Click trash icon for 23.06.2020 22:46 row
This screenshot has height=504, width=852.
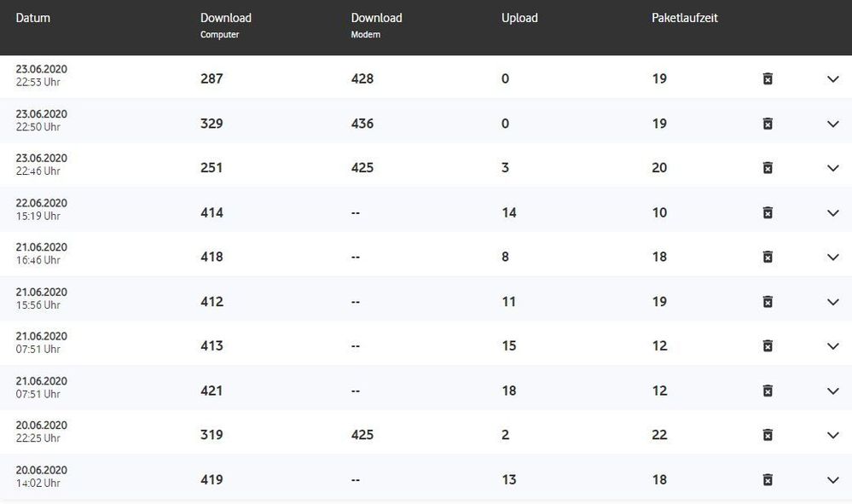[x=768, y=168]
